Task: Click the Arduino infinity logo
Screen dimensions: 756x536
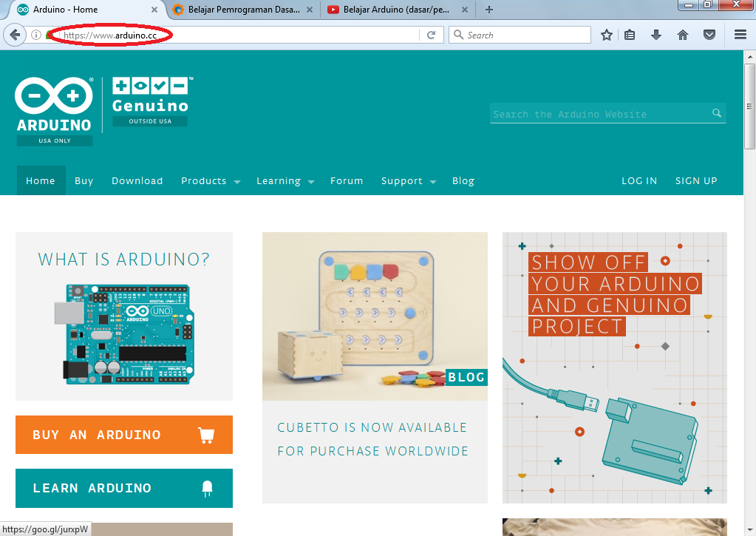Action: (54, 95)
